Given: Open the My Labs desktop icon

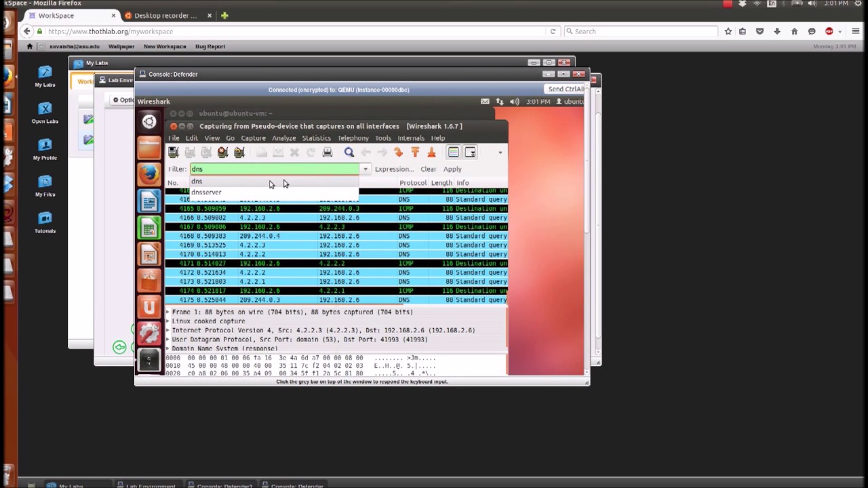Looking at the screenshot, I should [x=45, y=77].
